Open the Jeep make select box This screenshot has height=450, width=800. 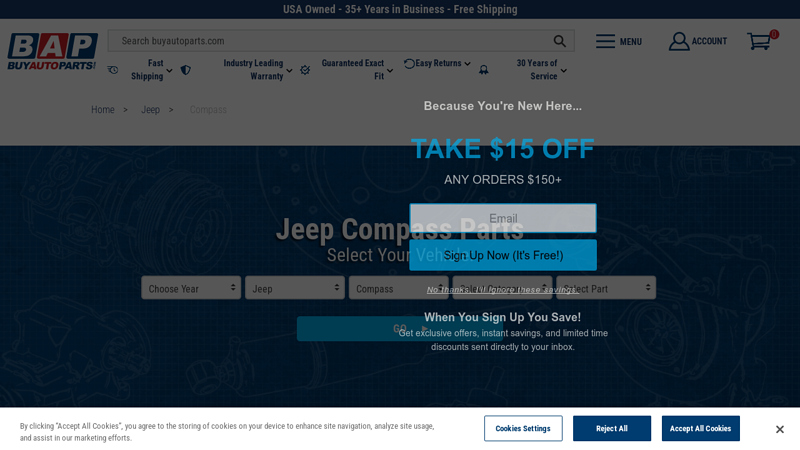[294, 288]
